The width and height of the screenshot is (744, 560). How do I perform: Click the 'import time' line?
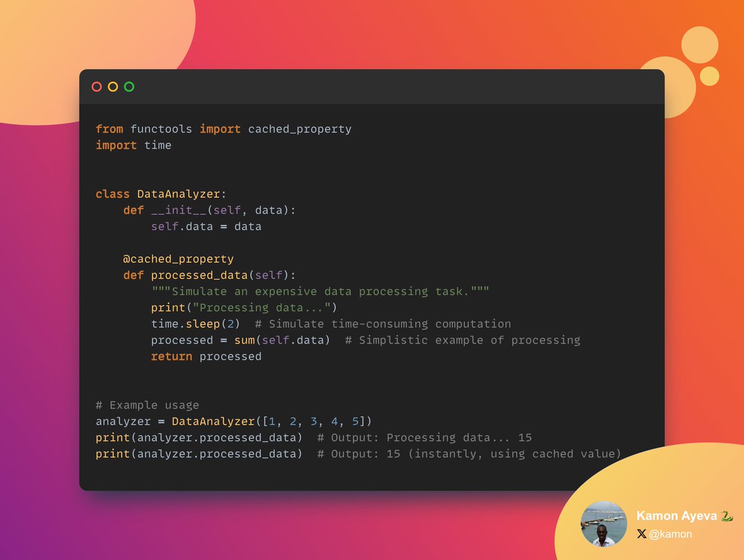pos(133,145)
